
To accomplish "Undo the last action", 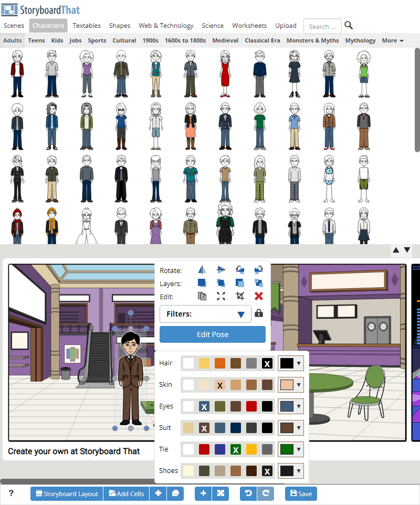I will pos(248,493).
